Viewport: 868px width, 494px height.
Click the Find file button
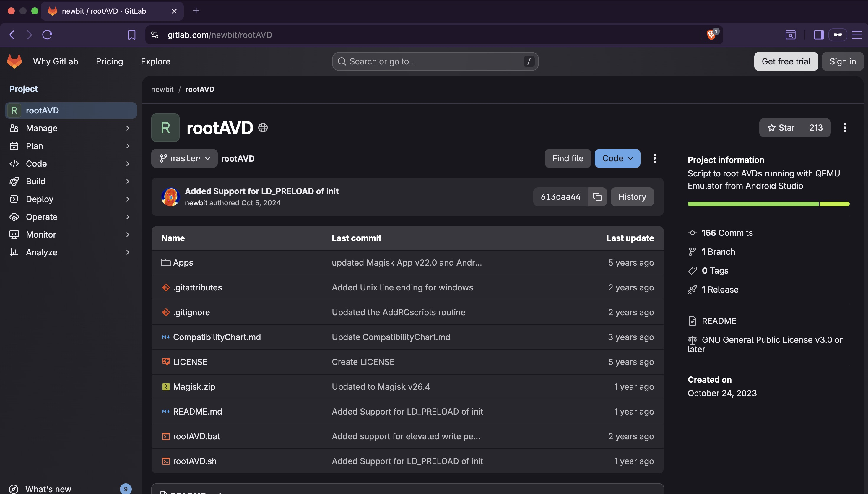pos(568,158)
